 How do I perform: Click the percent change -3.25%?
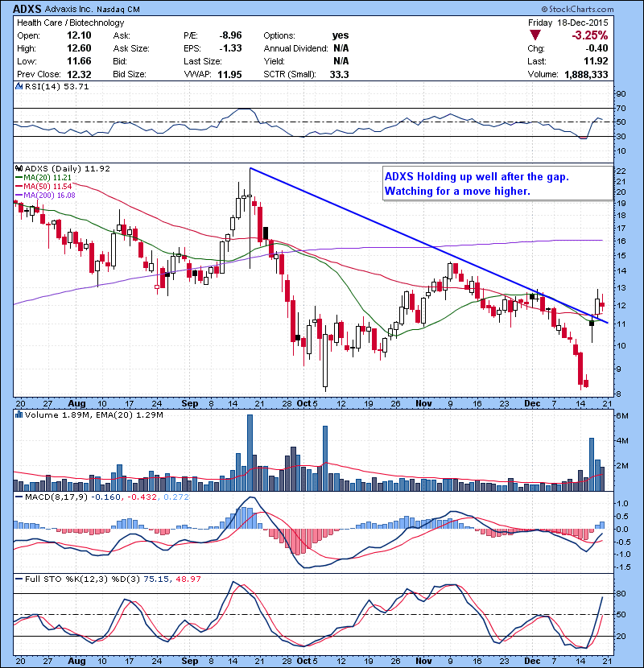pos(589,35)
